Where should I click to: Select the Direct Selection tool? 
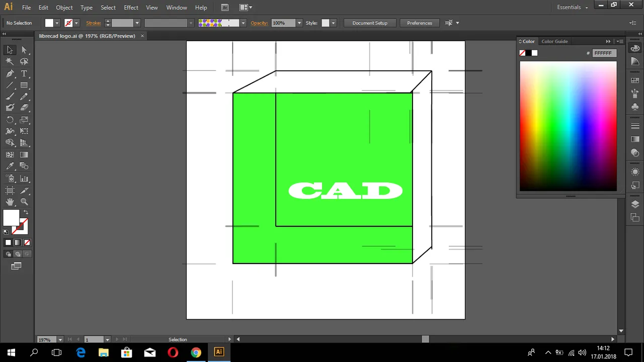tap(24, 50)
